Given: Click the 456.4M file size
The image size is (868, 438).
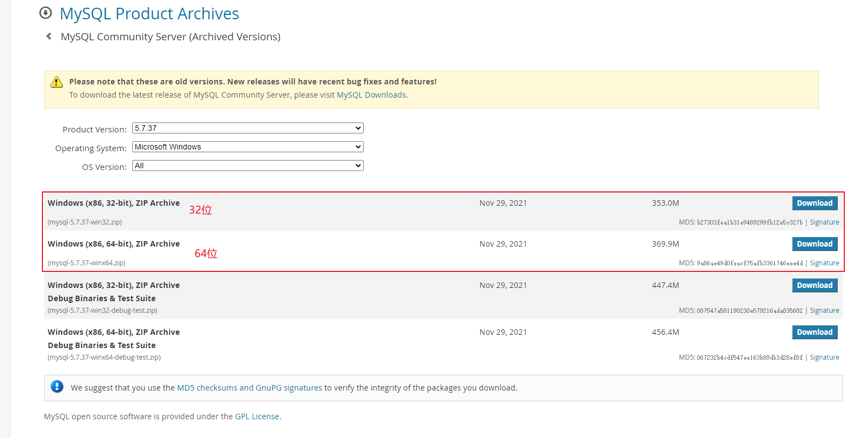Looking at the screenshot, I should pos(665,332).
